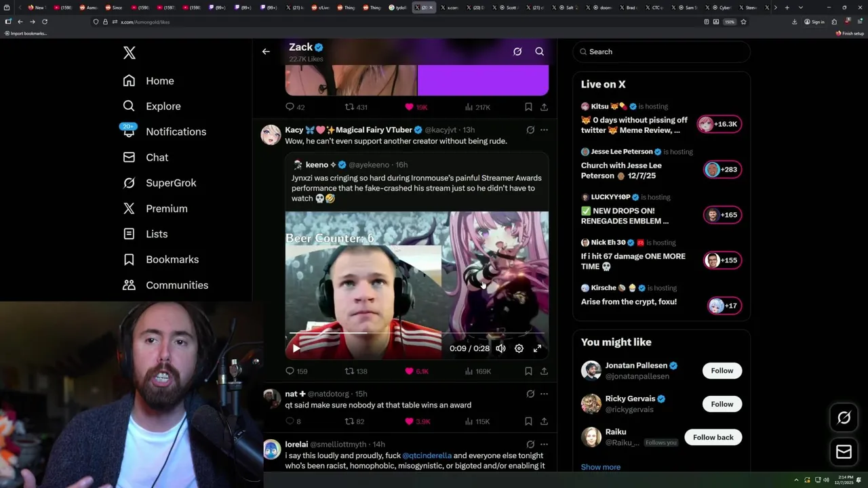868x488 pixels.
Task: Click the X logo in the sidebar
Action: (x=129, y=53)
